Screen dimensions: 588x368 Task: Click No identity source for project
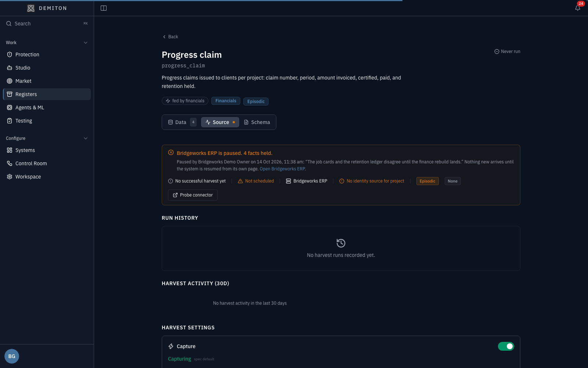point(375,181)
